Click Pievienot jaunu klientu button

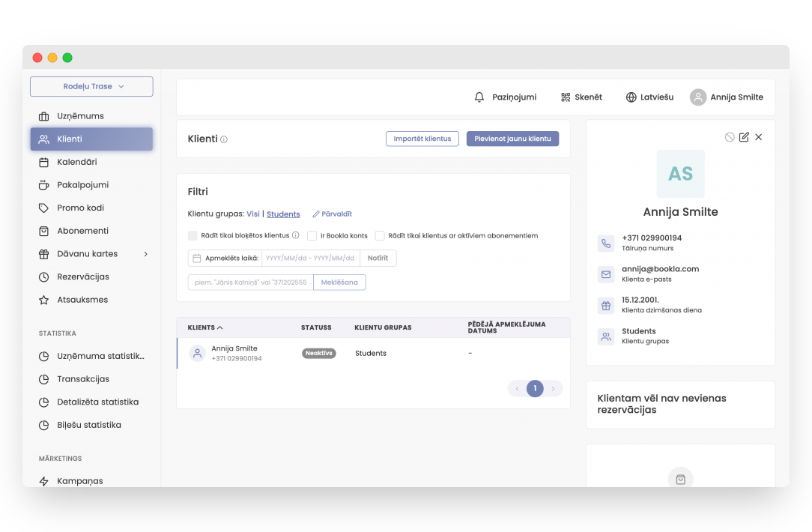click(x=512, y=139)
